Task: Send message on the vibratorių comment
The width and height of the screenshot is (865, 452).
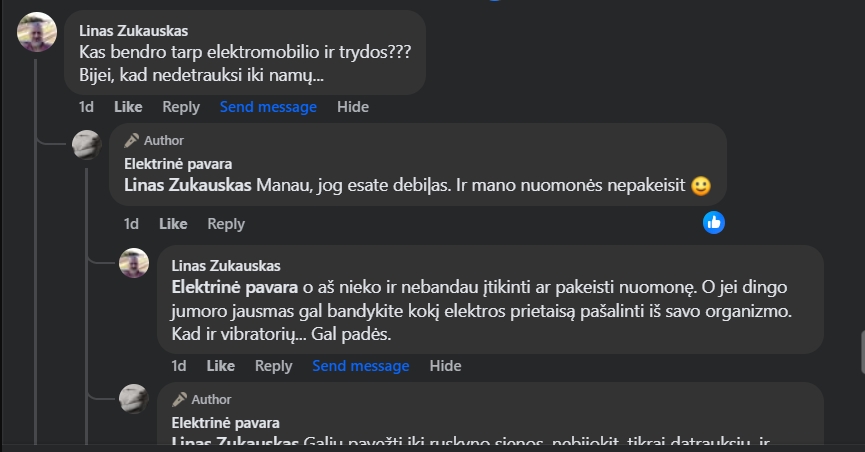Action: click(360, 366)
